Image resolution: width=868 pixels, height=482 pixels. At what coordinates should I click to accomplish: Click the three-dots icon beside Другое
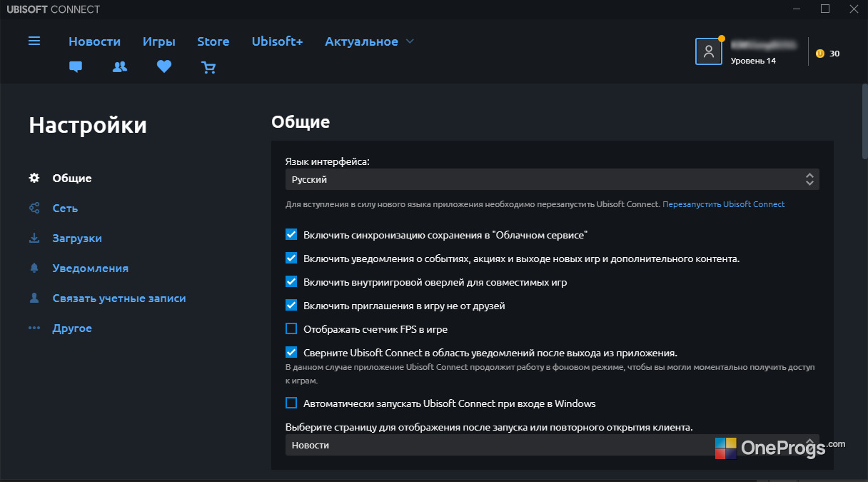point(34,328)
